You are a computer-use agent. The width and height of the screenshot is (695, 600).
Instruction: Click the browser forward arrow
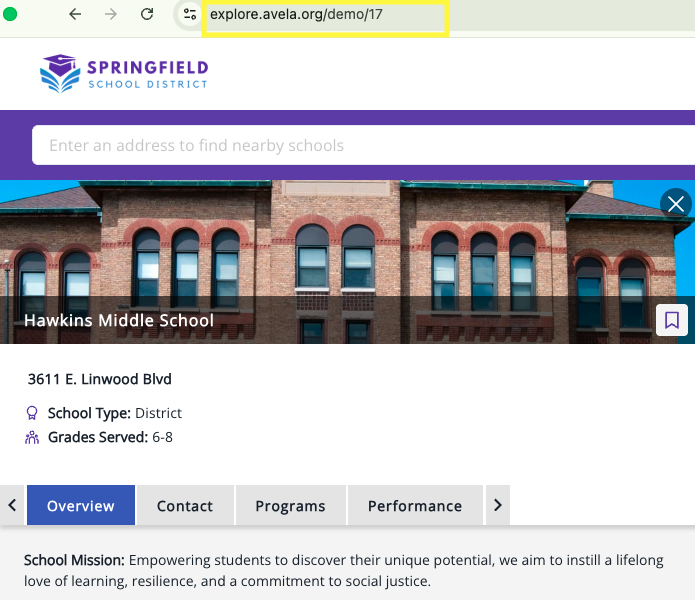(x=111, y=15)
